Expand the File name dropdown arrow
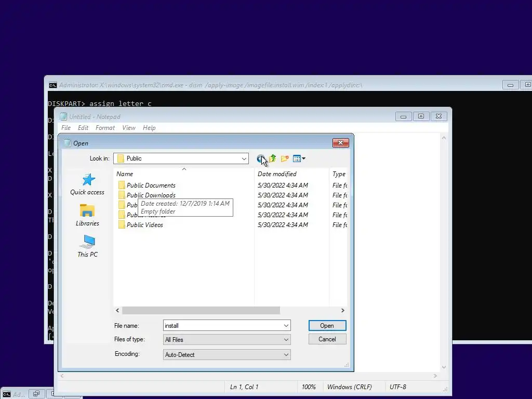This screenshot has width=532, height=399. pos(286,326)
